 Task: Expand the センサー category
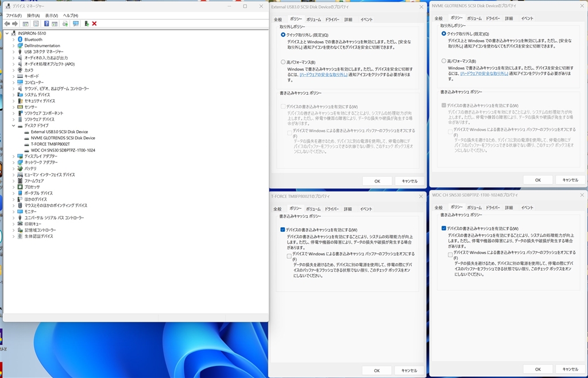click(x=14, y=107)
